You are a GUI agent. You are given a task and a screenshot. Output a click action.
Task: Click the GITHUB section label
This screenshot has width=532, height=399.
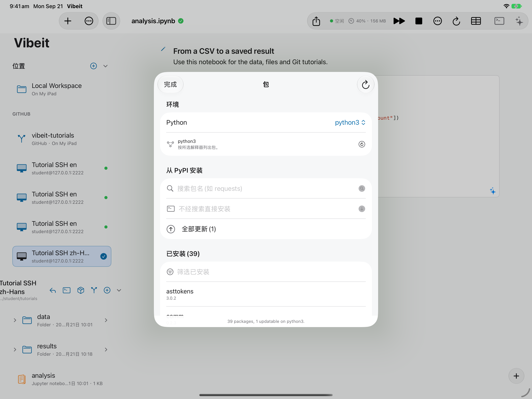coord(21,114)
